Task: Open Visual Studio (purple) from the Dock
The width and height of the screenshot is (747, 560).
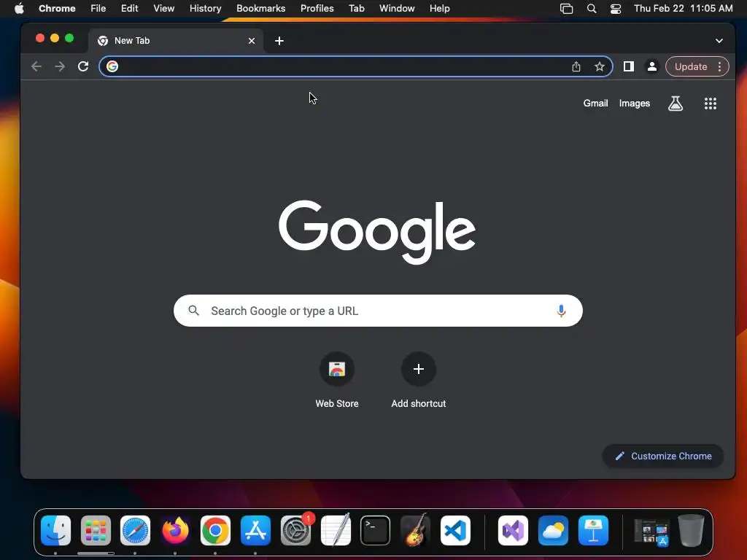Action: (513, 530)
